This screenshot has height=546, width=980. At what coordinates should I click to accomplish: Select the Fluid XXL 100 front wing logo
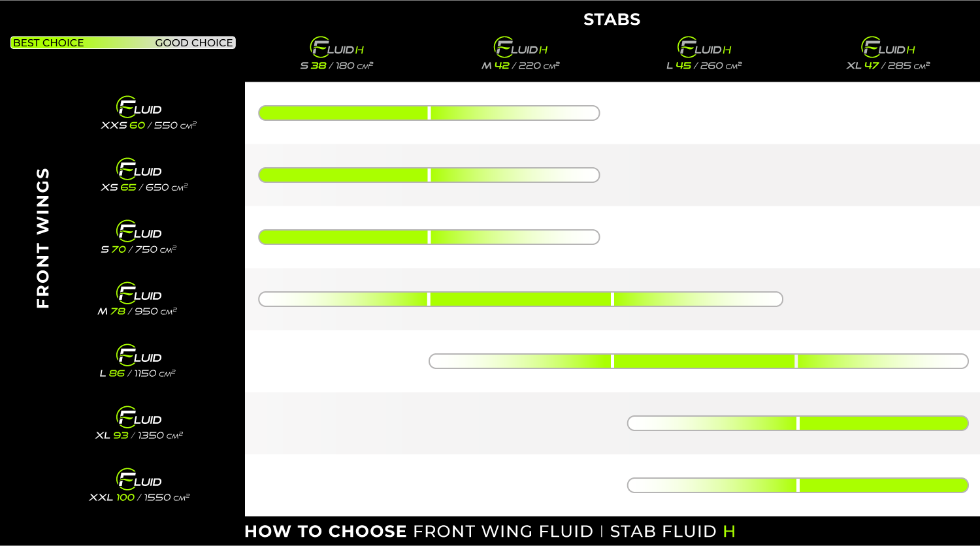(139, 479)
